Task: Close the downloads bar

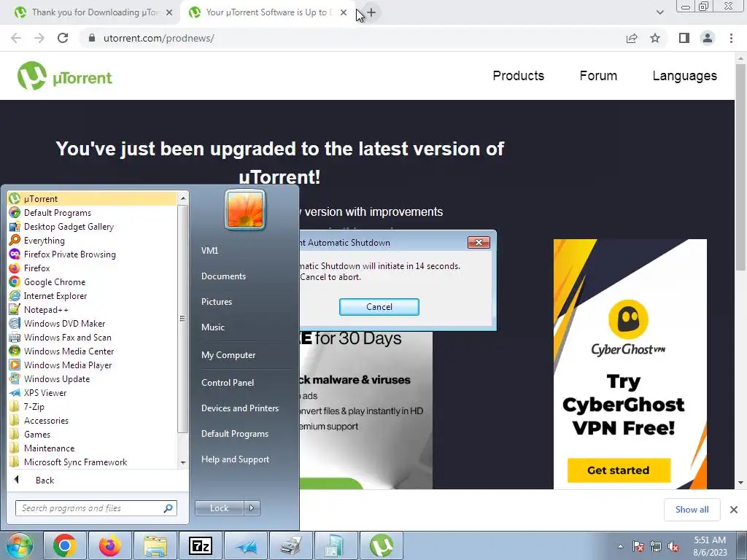Action: click(734, 510)
